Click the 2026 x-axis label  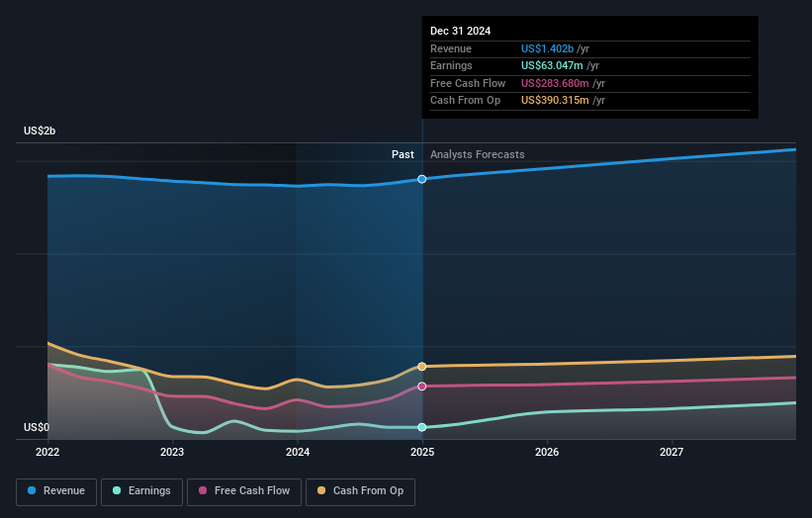pos(547,452)
